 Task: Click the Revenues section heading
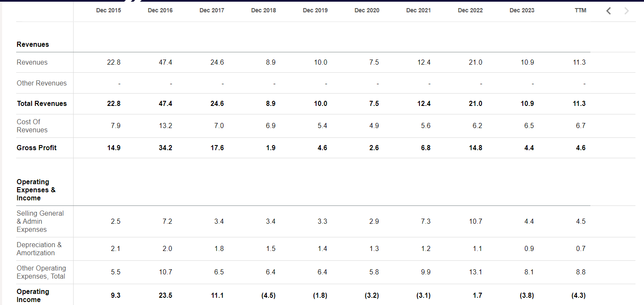click(x=33, y=45)
